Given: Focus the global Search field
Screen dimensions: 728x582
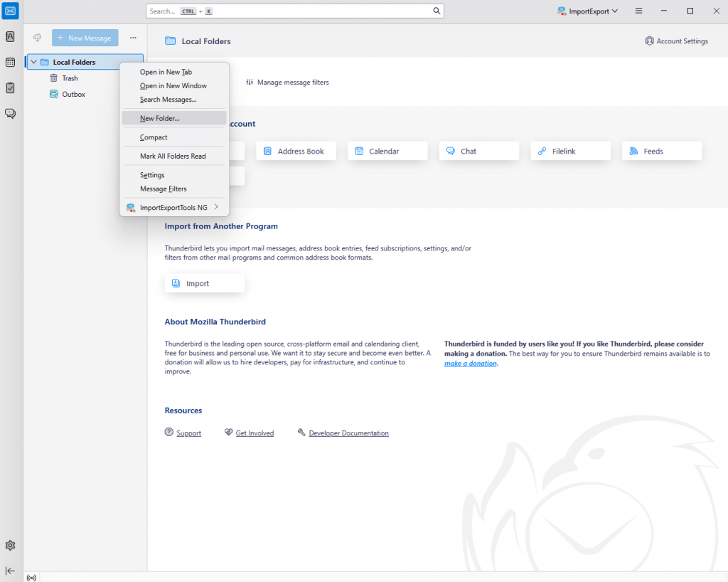Looking at the screenshot, I should pyautogui.click(x=295, y=11).
